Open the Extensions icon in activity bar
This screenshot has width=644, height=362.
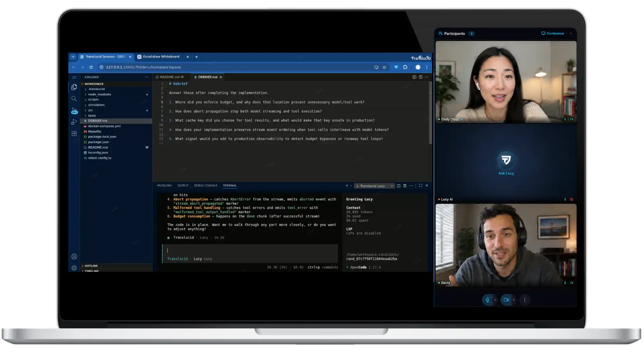[74, 133]
